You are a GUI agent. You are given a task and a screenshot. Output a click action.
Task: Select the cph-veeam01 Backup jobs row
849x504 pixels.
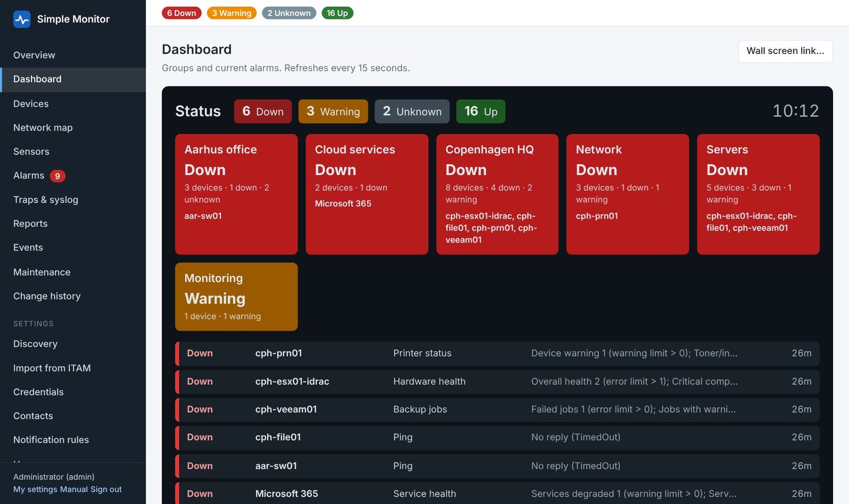497,410
